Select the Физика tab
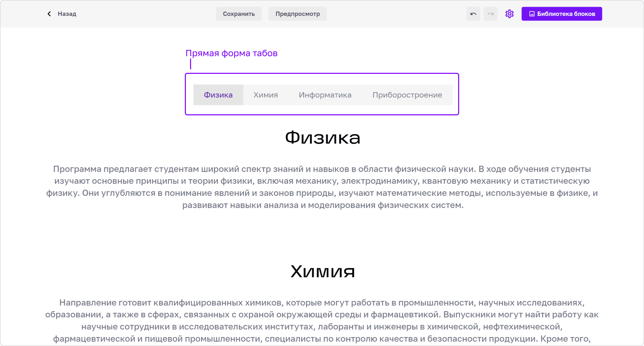The width and height of the screenshot is (644, 346). (x=218, y=95)
